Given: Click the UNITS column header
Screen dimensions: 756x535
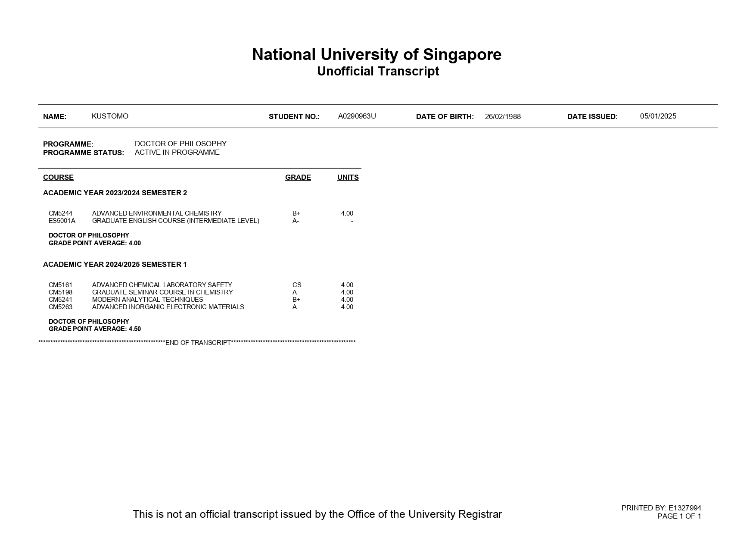Looking at the screenshot, I should [348, 176].
